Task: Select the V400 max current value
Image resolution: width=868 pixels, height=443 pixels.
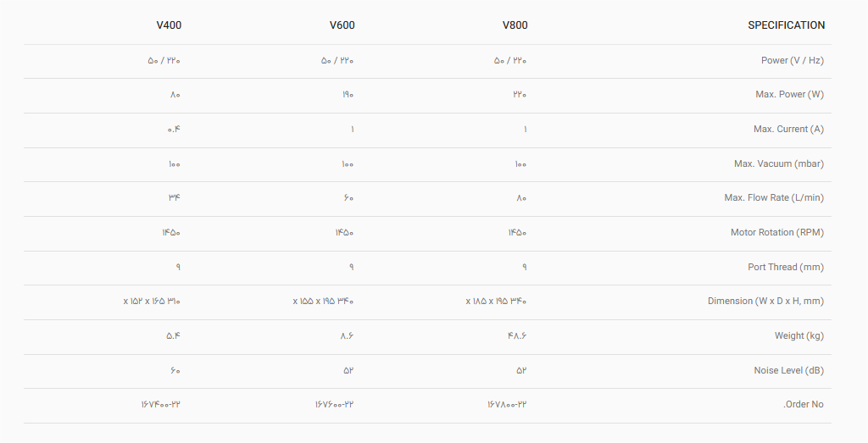Action: click(x=174, y=129)
